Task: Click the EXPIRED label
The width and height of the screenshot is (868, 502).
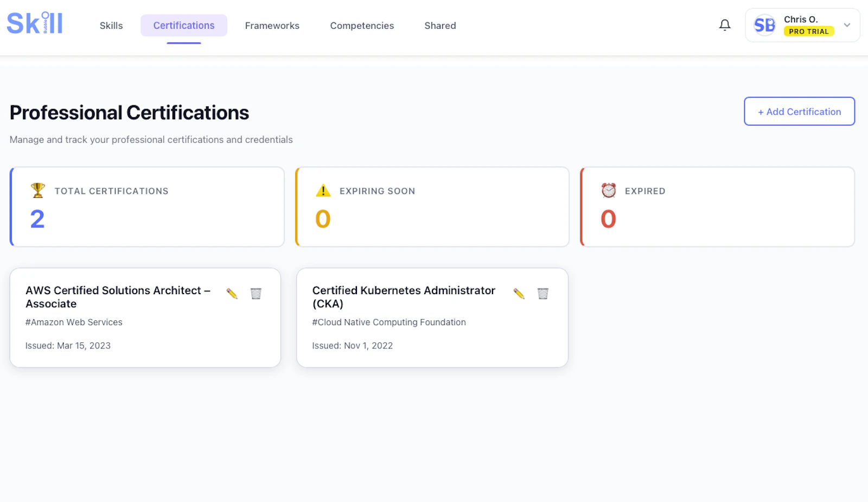Action: click(644, 191)
